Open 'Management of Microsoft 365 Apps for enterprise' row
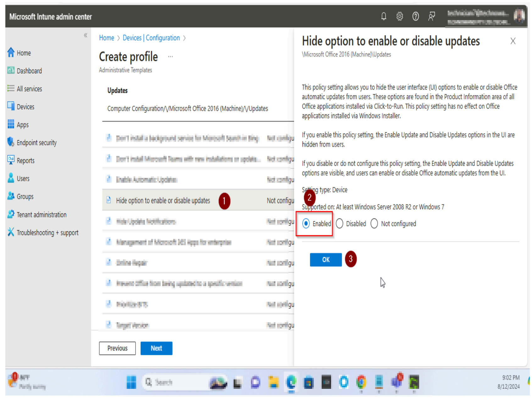The image size is (532, 403). coord(198,242)
